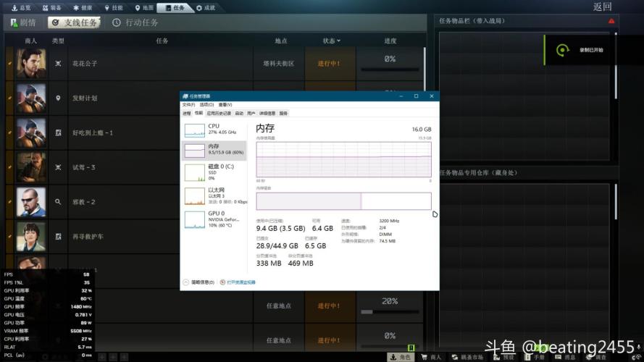Select trader portrait in 再寻救护车 row
This screenshot has height=362, width=644.
coord(31,237)
